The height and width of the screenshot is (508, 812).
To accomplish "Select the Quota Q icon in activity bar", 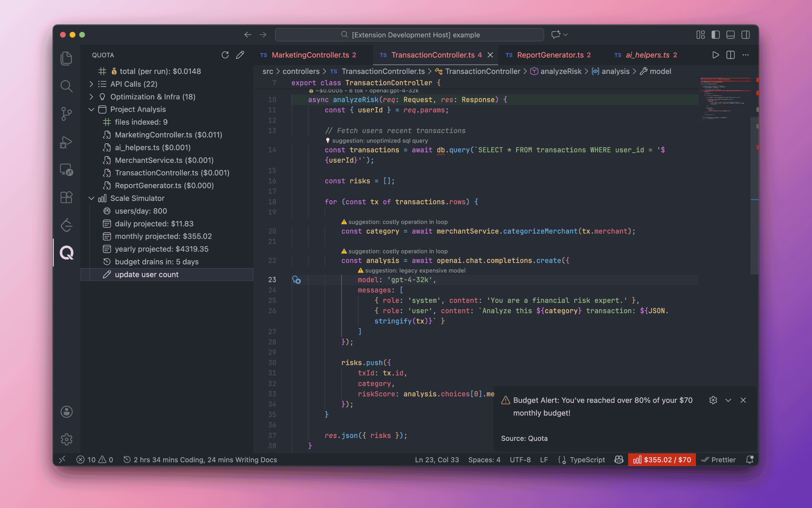I will [67, 253].
